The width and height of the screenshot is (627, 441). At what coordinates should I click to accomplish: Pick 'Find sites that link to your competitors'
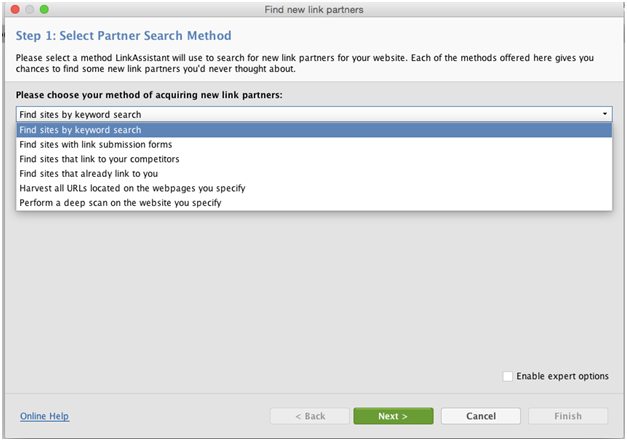click(x=314, y=159)
